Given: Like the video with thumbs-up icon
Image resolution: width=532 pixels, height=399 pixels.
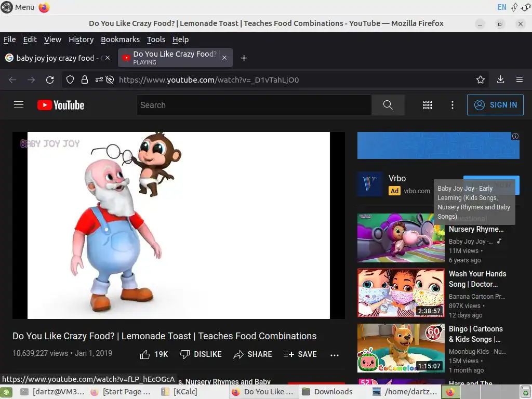Looking at the screenshot, I should tap(145, 354).
